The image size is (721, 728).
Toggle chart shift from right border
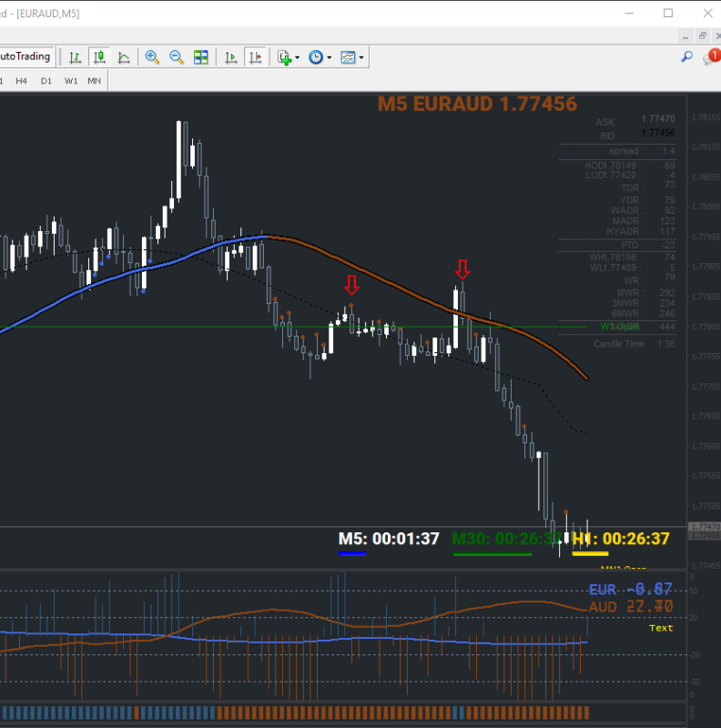pos(256,57)
